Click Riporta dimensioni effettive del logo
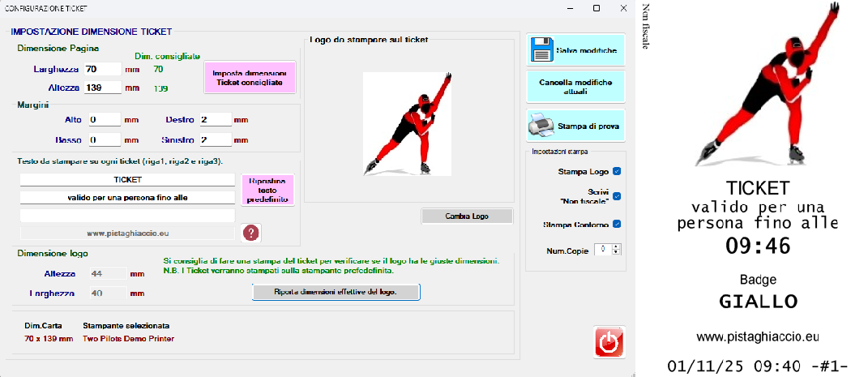 pyautogui.click(x=336, y=292)
